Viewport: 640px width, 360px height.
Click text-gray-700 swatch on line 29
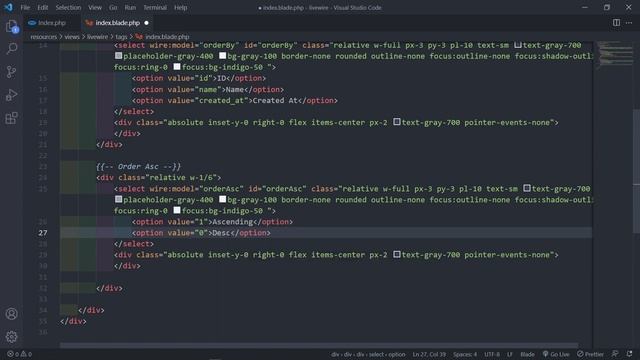397,255
